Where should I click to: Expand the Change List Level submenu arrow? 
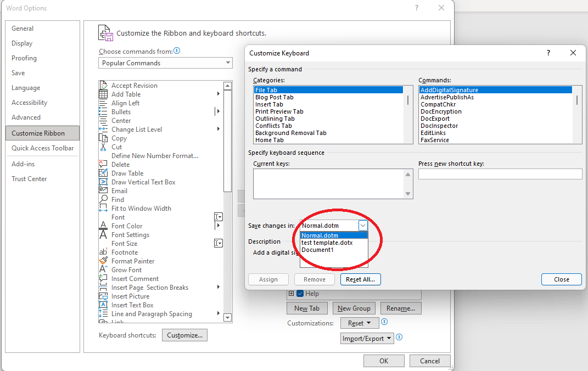click(219, 129)
